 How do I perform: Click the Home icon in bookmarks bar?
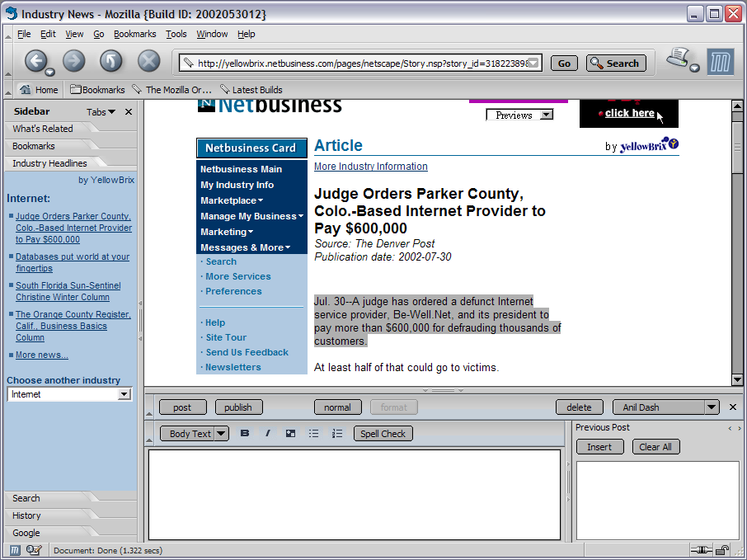[26, 89]
